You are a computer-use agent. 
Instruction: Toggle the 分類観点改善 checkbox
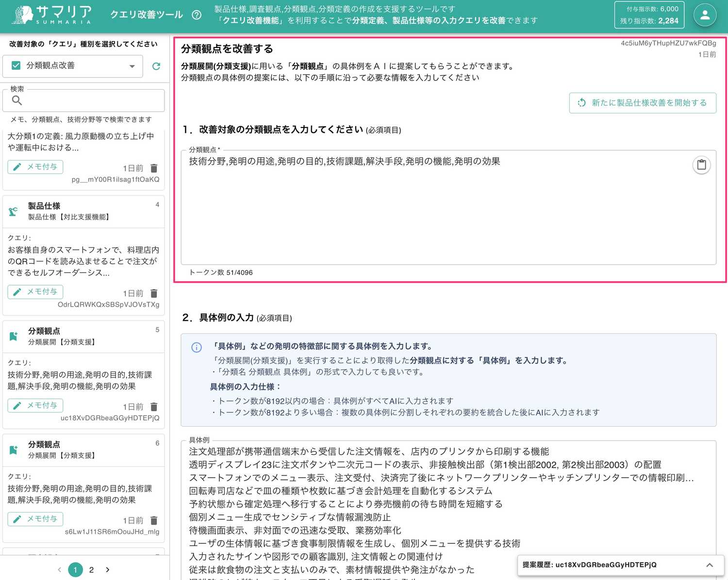pos(16,65)
